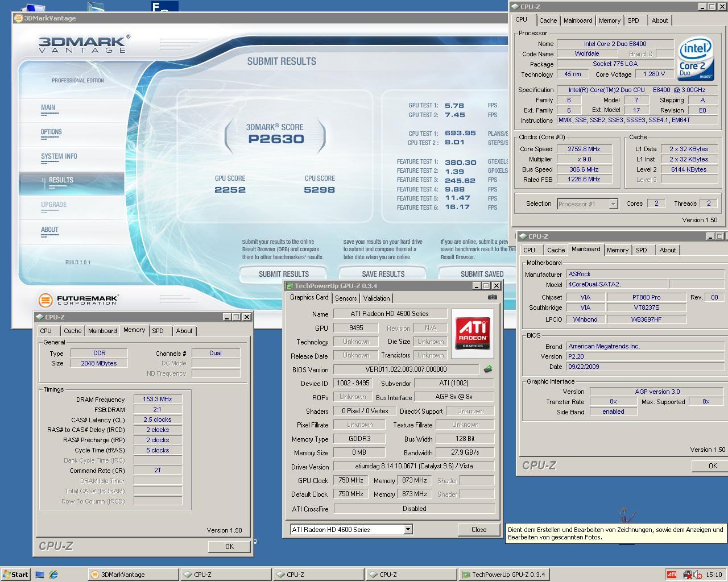Click the GPU Clock 750 MHz field
The width and height of the screenshot is (728, 582).
351,480
